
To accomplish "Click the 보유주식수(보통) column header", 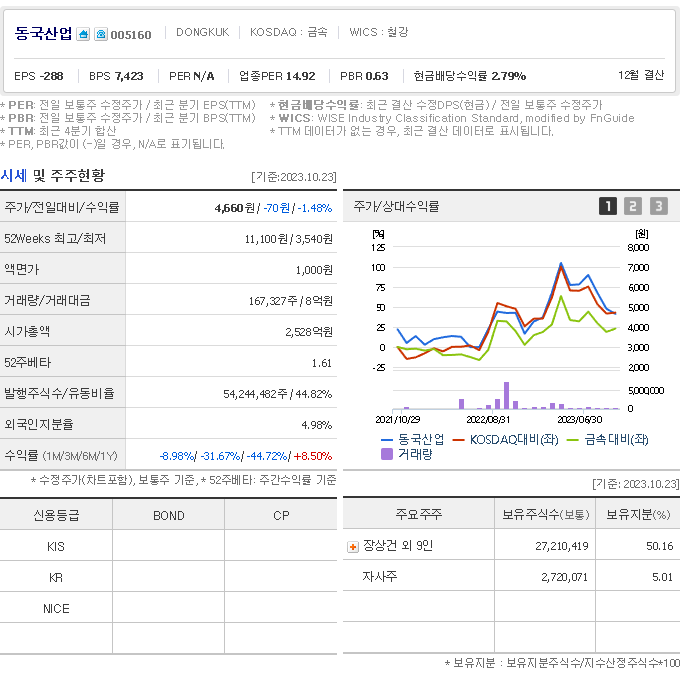I will point(545,514).
